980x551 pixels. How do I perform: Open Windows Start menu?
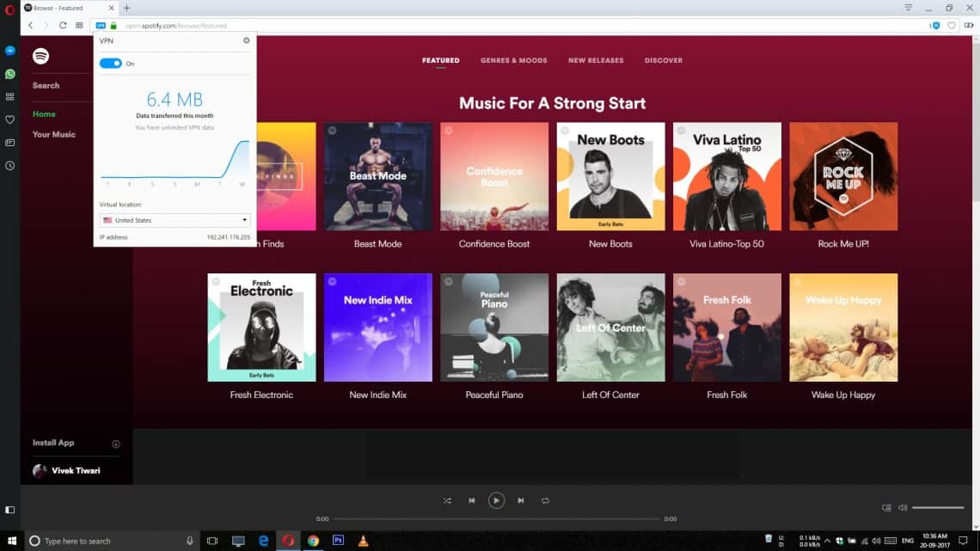(11, 541)
